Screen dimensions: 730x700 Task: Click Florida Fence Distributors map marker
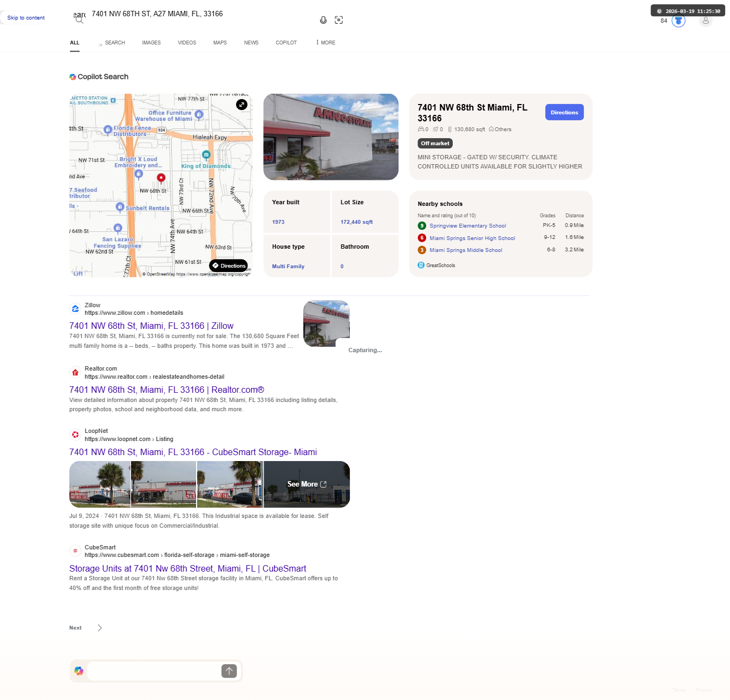108,129
